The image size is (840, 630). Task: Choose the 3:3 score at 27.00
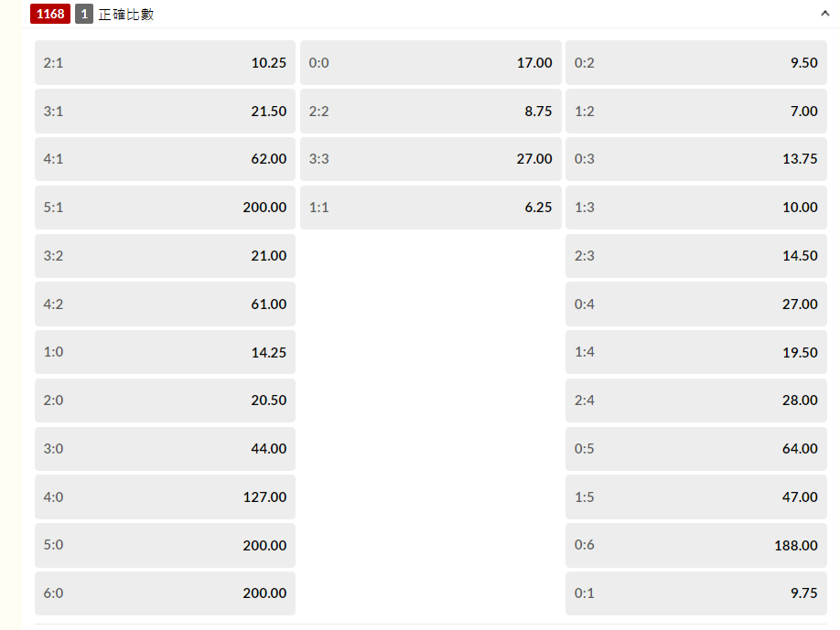(430, 159)
